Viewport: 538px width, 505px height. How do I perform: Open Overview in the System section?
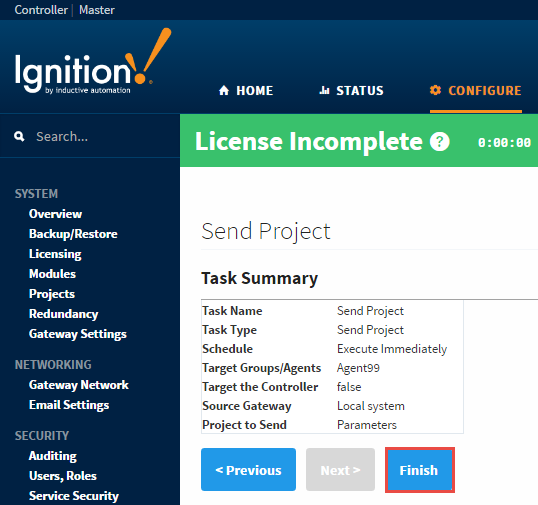pyautogui.click(x=55, y=214)
